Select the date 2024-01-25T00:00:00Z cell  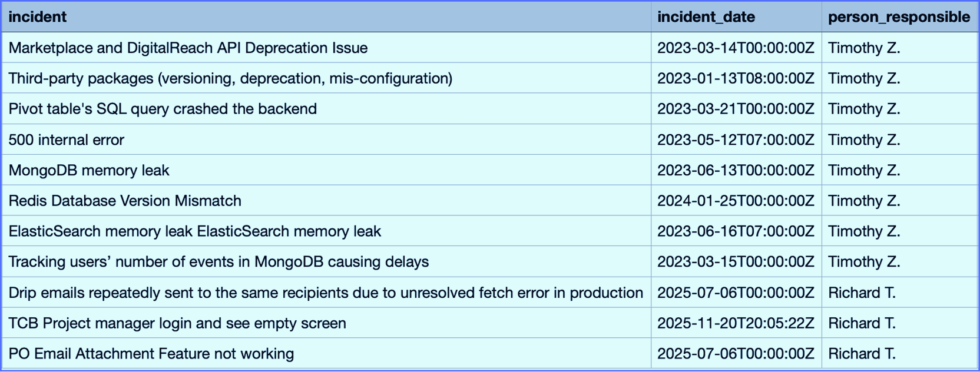point(736,201)
